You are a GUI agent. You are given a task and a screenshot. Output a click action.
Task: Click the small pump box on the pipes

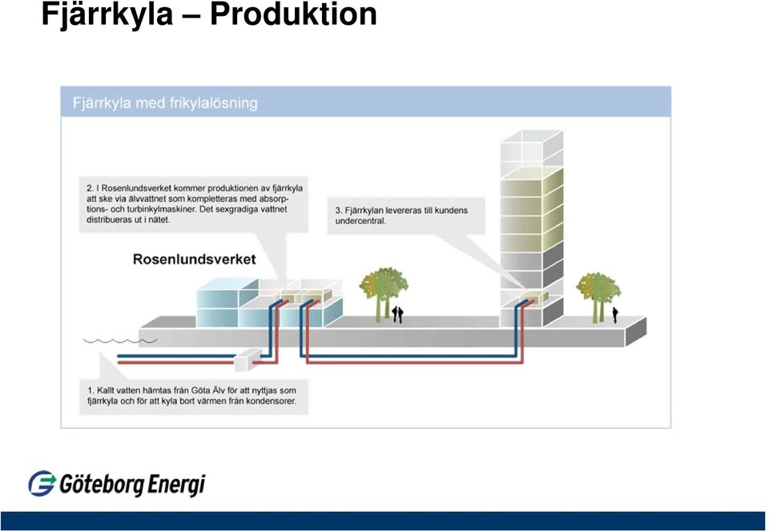(x=248, y=360)
